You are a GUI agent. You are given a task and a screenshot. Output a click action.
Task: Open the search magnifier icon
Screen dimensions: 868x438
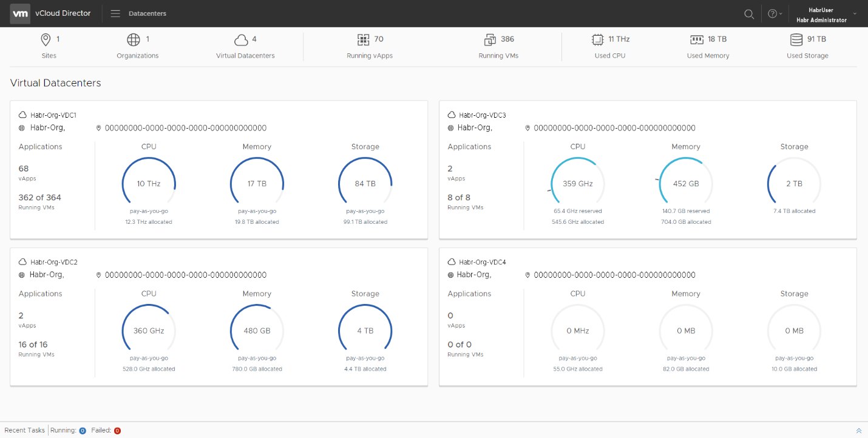750,13
